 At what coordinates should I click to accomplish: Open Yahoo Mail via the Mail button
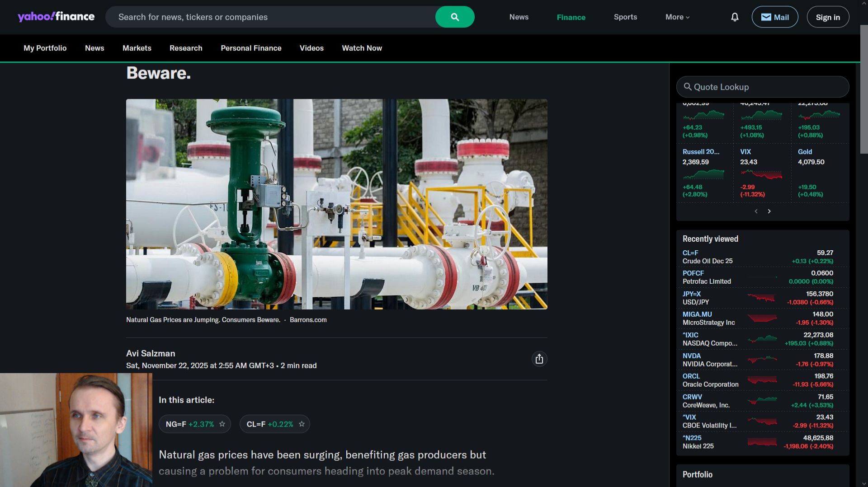[775, 17]
